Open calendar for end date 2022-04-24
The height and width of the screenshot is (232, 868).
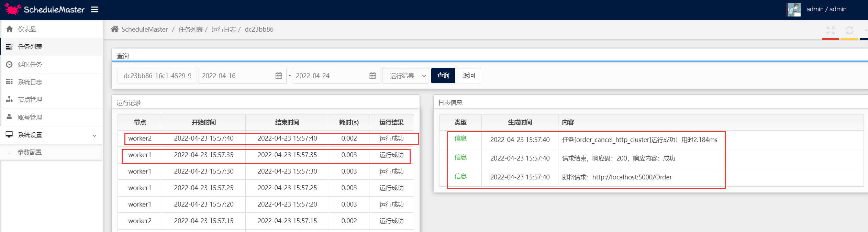coord(373,76)
